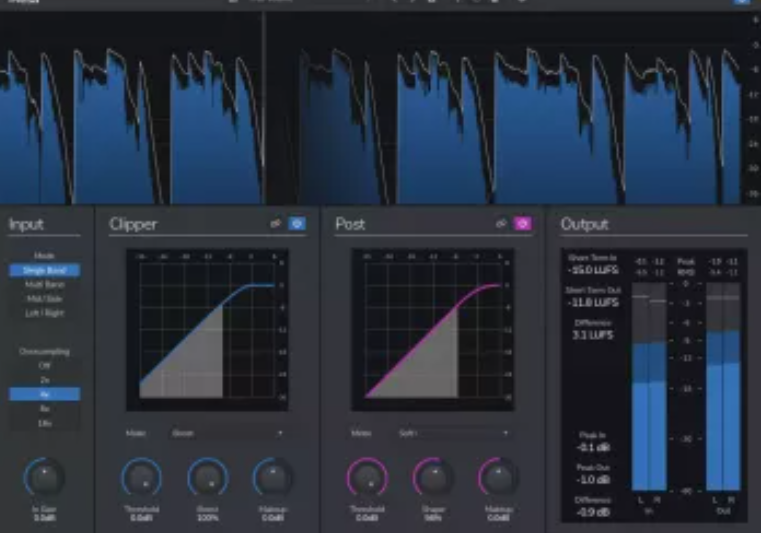This screenshot has height=533, width=761.
Task: Select Single Band input mode
Action: click(44, 270)
